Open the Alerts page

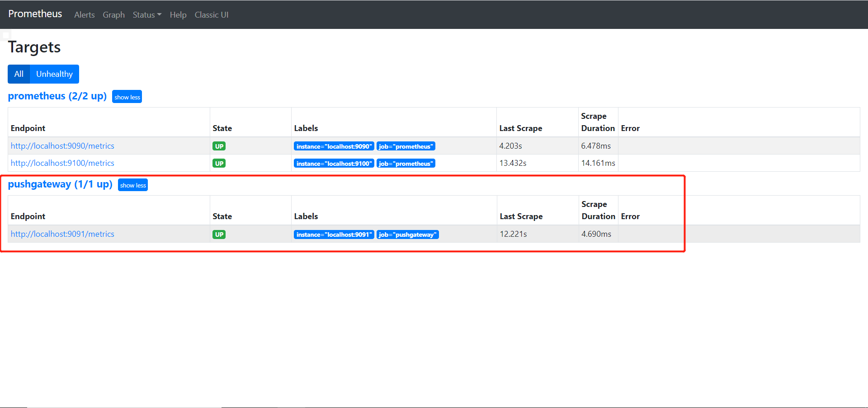tap(85, 15)
